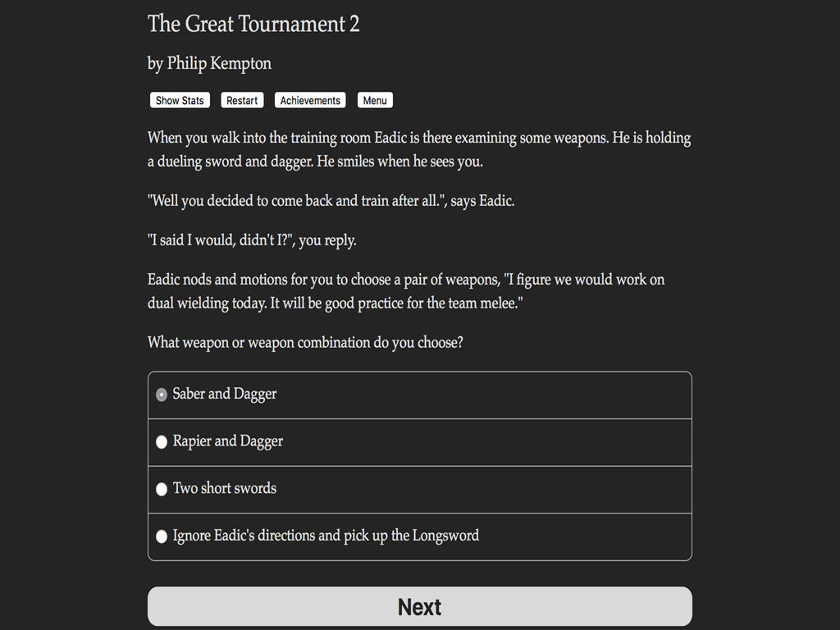
Task: Click the 'Saber and Dagger' option label
Action: [225, 395]
